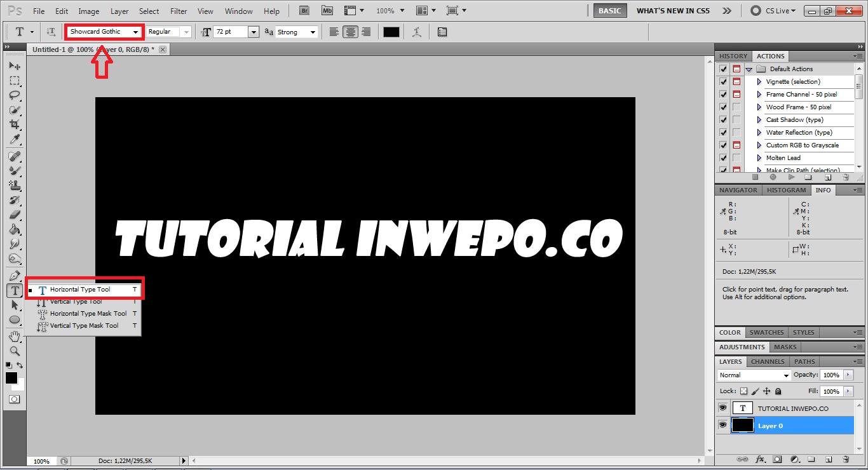Toggle visibility of Layer 0
Viewport: 868px width, 470px height.
[x=722, y=425]
